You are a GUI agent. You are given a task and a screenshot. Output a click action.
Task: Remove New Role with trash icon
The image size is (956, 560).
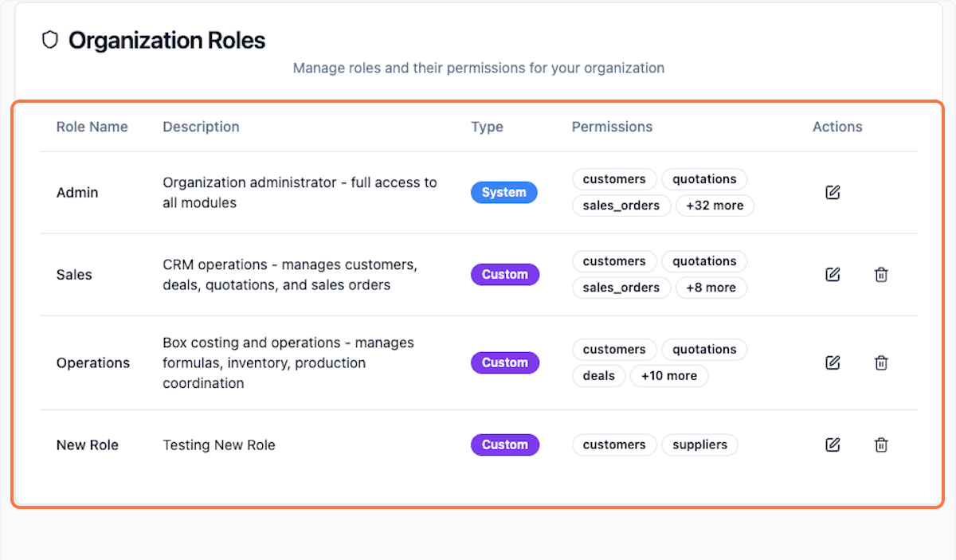pyautogui.click(x=881, y=444)
